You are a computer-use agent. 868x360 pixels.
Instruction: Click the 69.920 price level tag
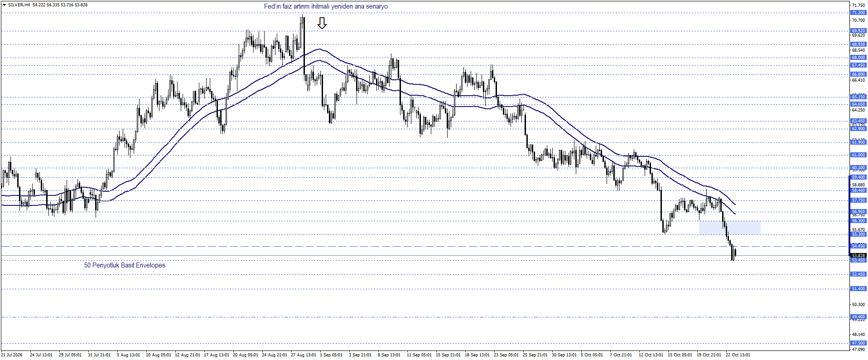(858, 31)
